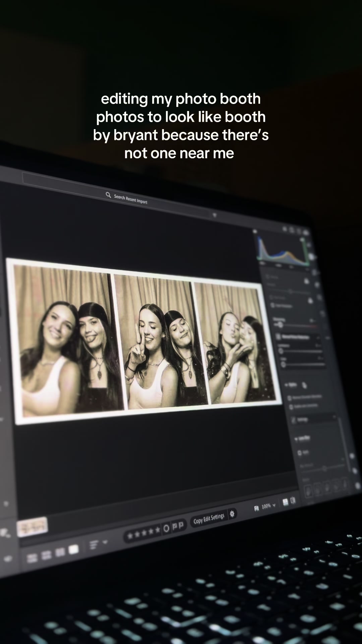Set rating to five stars
Image resolution: width=362 pixels, height=644 pixels.
(157, 530)
